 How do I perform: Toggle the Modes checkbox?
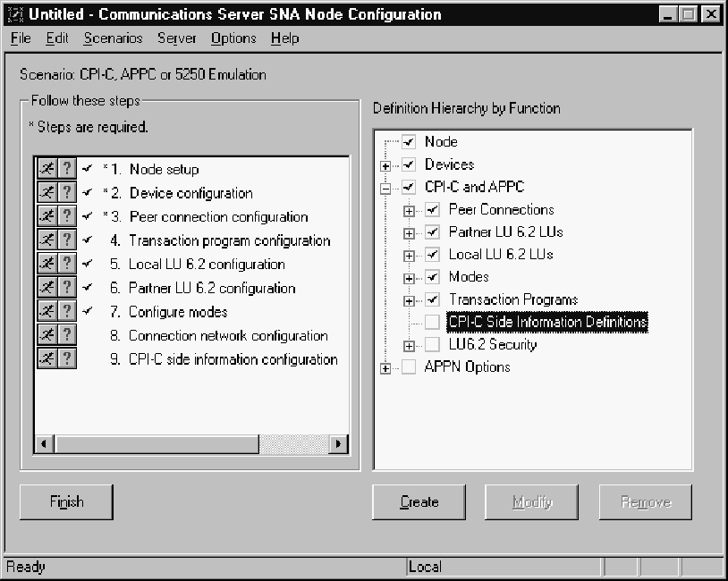pyautogui.click(x=432, y=277)
